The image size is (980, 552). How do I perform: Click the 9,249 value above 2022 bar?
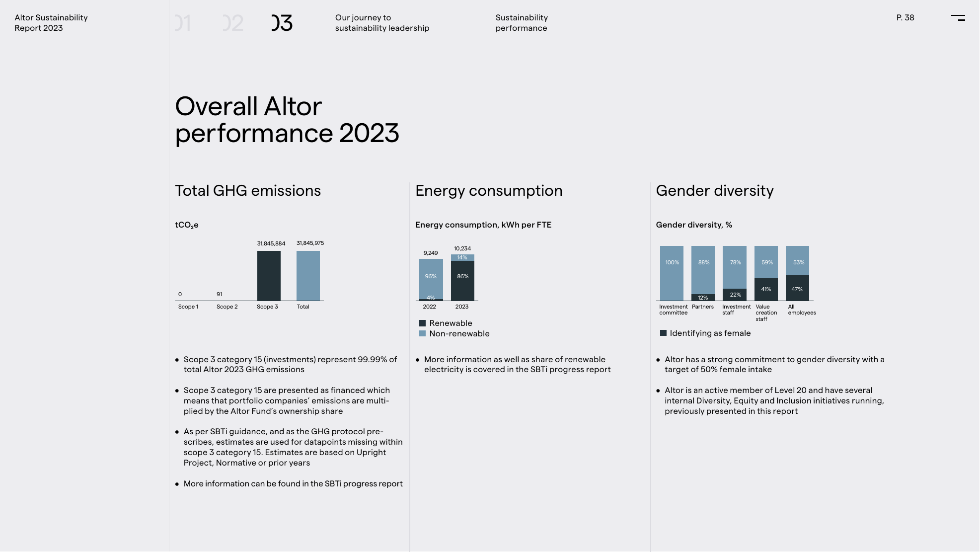click(431, 253)
